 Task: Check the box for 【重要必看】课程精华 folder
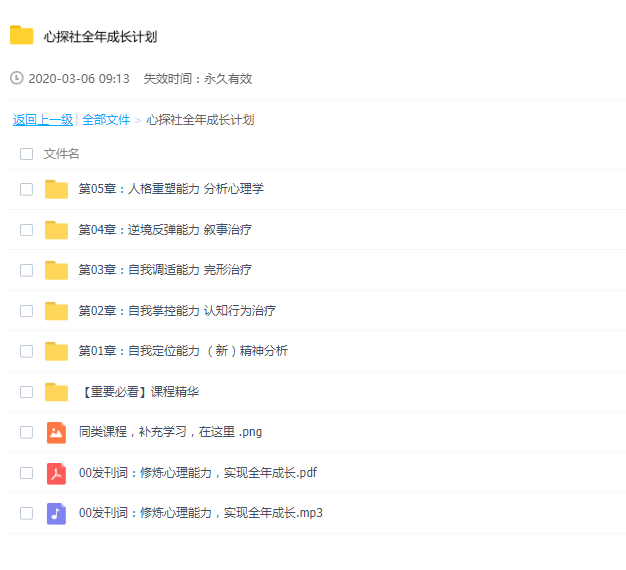click(x=26, y=392)
